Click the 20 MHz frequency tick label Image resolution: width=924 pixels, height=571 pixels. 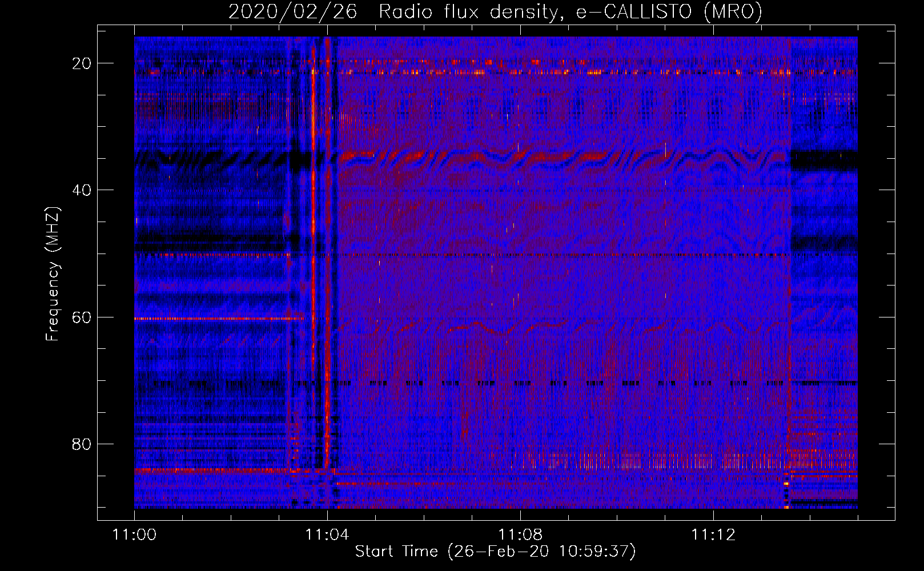[x=82, y=63]
